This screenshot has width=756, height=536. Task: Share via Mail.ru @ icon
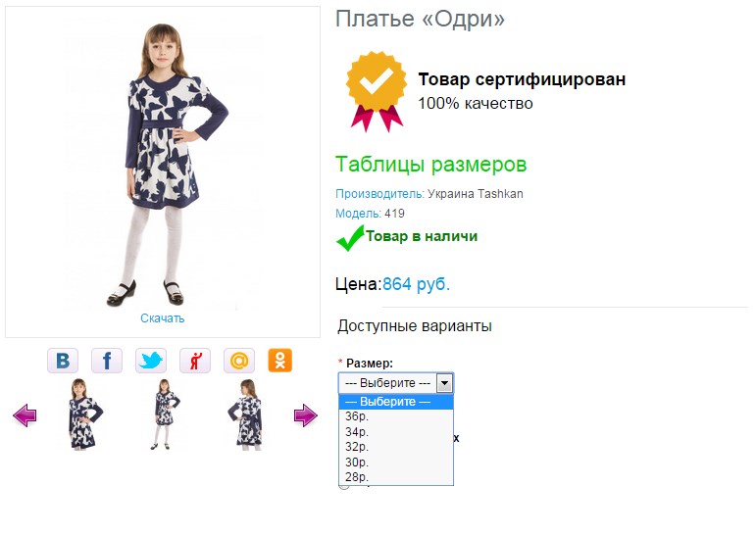(x=239, y=361)
